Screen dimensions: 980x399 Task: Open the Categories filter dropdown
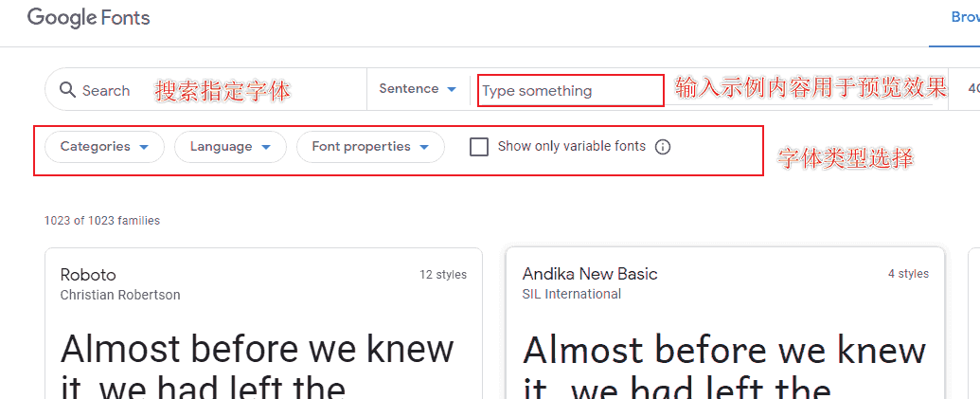[104, 147]
